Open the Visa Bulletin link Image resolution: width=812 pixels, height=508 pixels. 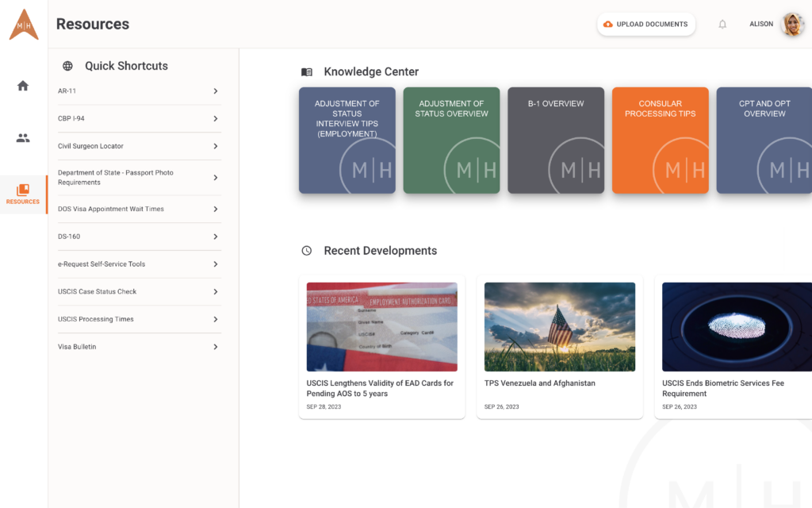[77, 347]
